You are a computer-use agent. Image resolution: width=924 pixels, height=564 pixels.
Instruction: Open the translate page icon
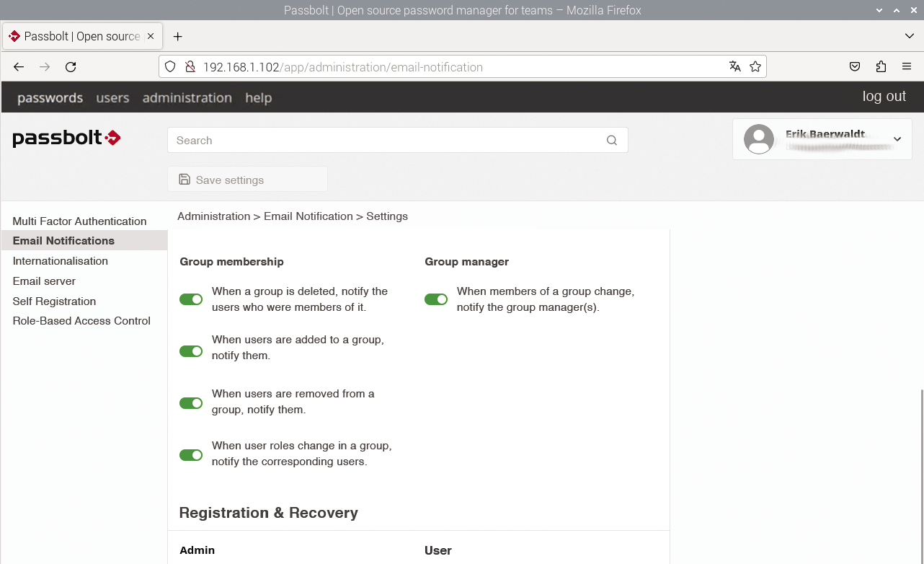(x=735, y=67)
